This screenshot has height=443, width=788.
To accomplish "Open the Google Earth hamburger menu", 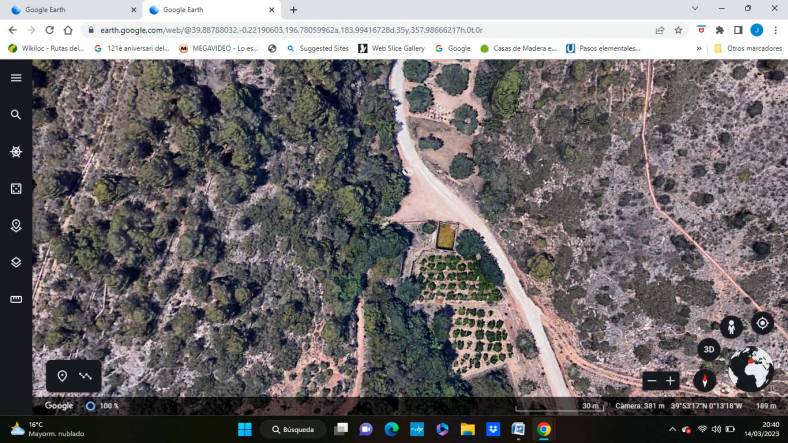I will 16,78.
